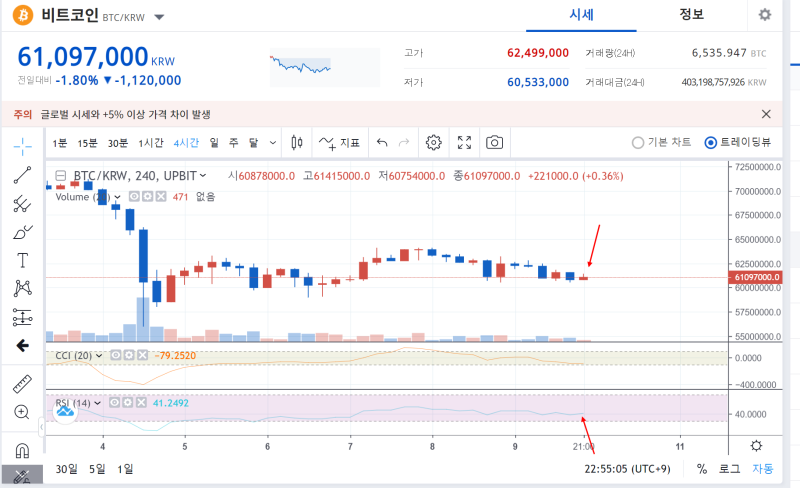
Task: Toggle percent scale mode
Action: coord(702,469)
